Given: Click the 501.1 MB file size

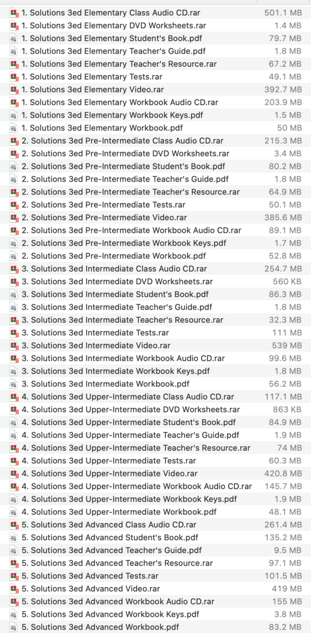Looking at the screenshot, I should tap(283, 12).
